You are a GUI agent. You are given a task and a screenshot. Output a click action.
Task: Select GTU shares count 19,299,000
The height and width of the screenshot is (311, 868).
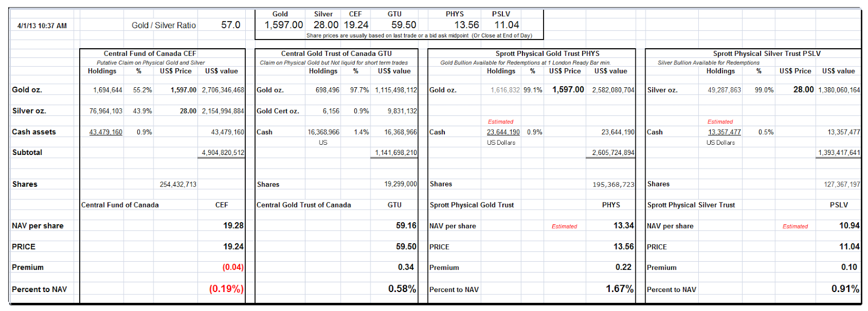(401, 184)
